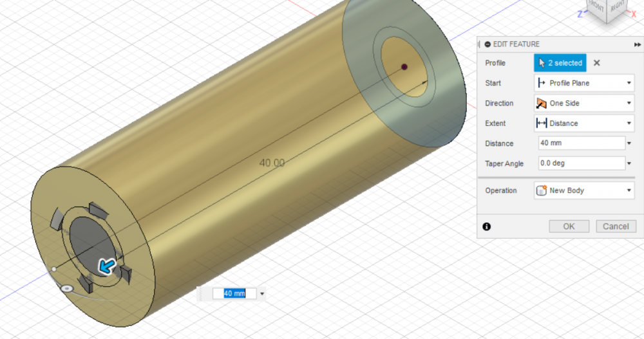Open the floating distance input's dropdown arrow
Image resolution: width=644 pixels, height=339 pixels.
click(262, 293)
